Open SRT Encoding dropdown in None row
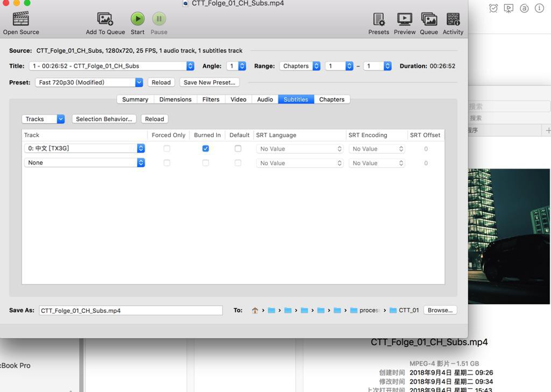This screenshot has height=392, width=551. pos(376,163)
